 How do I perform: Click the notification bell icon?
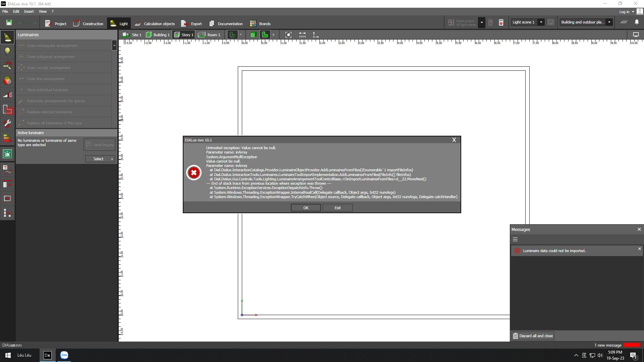[x=637, y=22]
